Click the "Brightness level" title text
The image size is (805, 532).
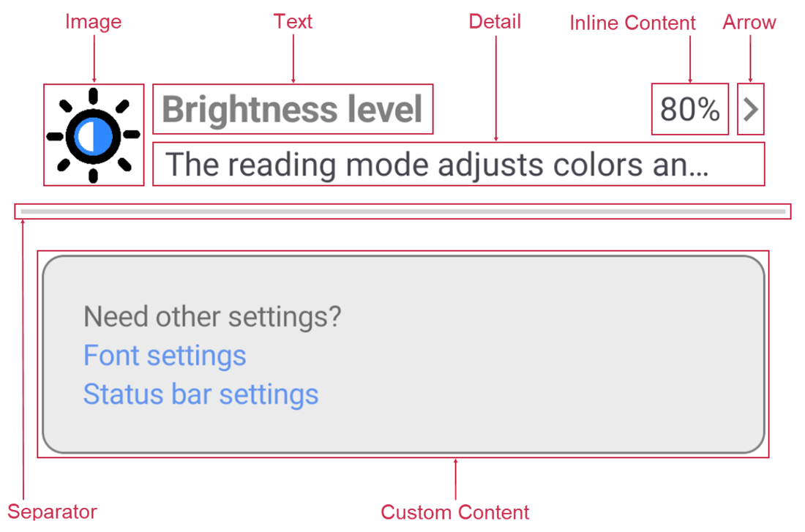click(x=292, y=110)
